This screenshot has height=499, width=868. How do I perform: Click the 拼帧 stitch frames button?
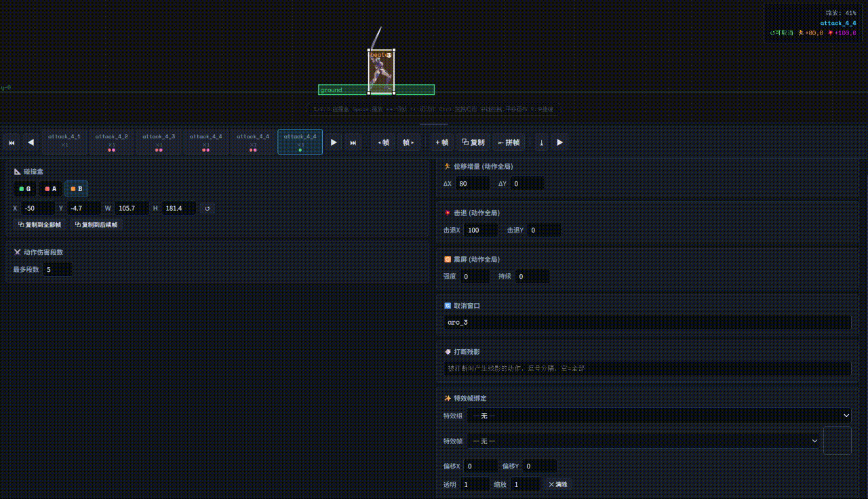509,142
